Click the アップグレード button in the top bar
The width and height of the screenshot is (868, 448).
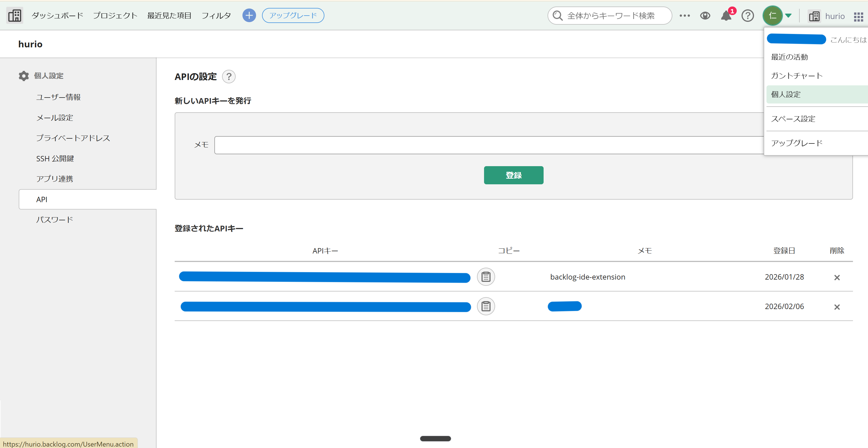click(292, 15)
